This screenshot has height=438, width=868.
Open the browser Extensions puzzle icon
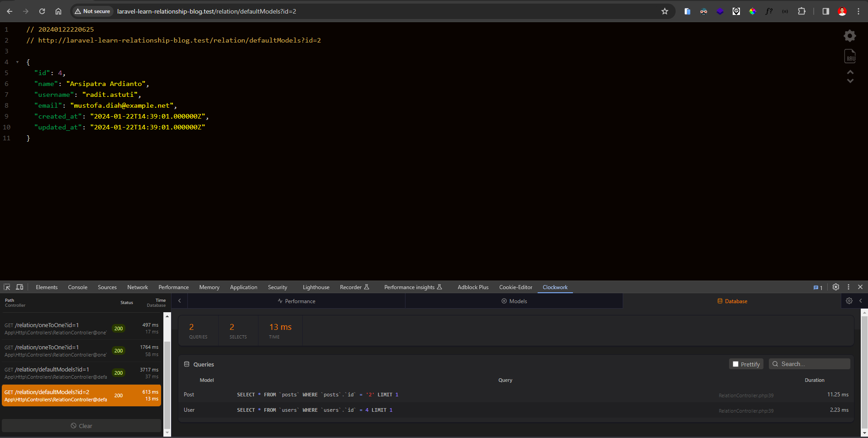click(801, 11)
